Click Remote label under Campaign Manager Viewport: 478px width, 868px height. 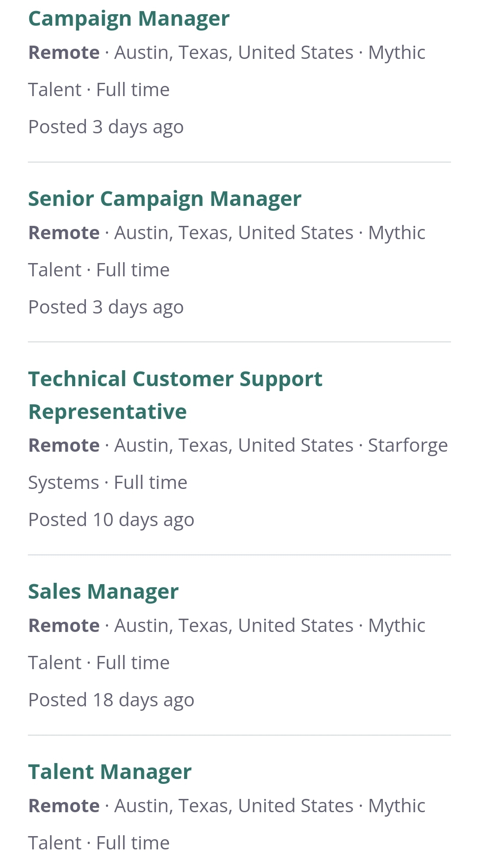(64, 53)
